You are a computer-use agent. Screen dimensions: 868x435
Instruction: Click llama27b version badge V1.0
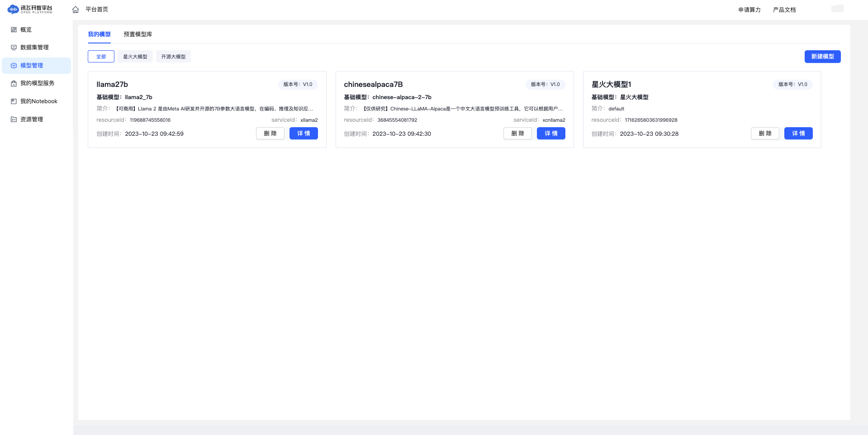click(298, 84)
